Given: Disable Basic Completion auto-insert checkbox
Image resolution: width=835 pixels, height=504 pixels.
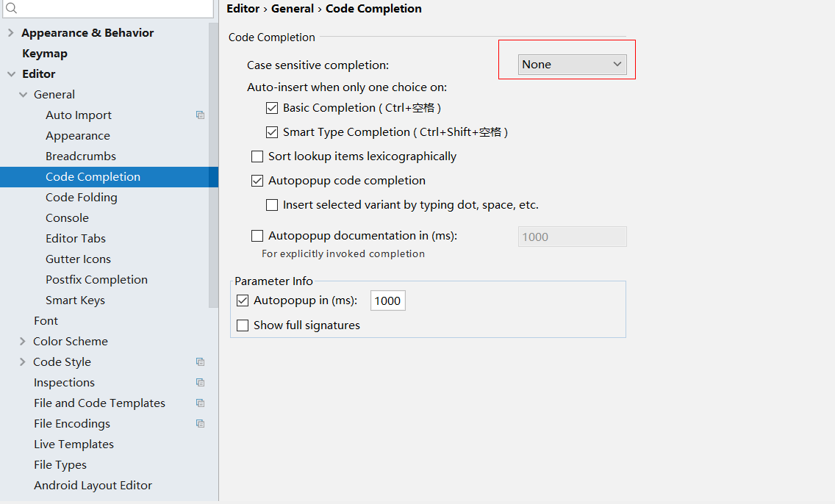Looking at the screenshot, I should (272, 108).
